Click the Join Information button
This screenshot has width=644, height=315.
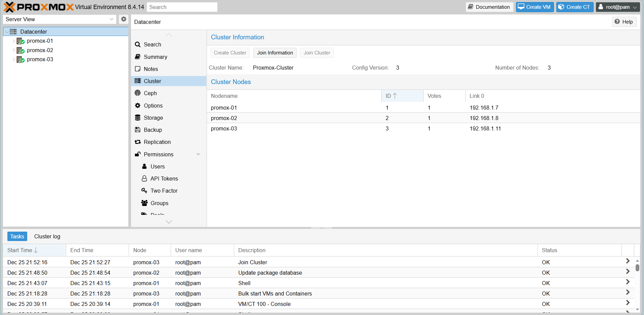(275, 53)
